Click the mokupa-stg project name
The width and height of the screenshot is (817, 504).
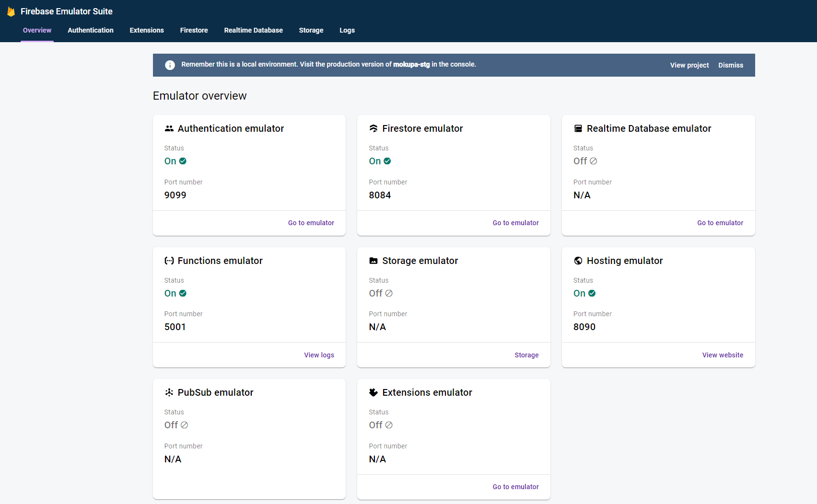tap(411, 64)
